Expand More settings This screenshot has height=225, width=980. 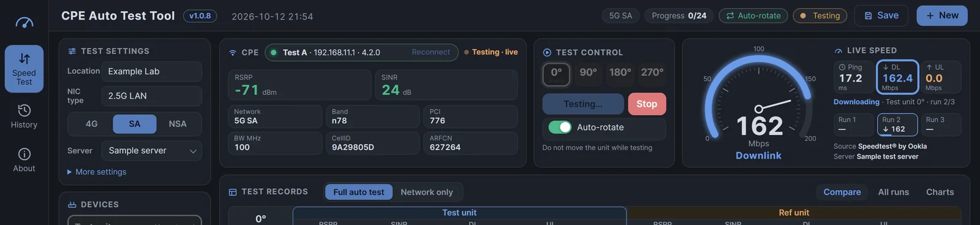97,172
